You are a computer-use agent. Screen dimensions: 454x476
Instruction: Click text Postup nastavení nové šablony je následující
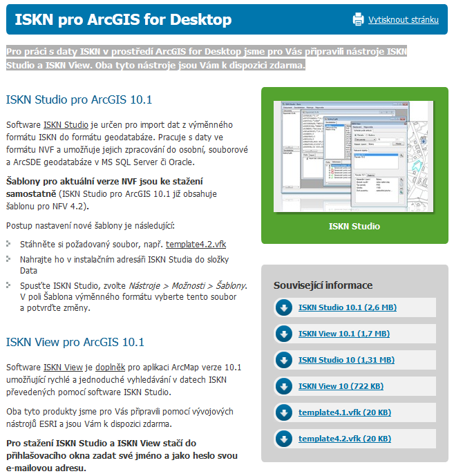pos(91,226)
